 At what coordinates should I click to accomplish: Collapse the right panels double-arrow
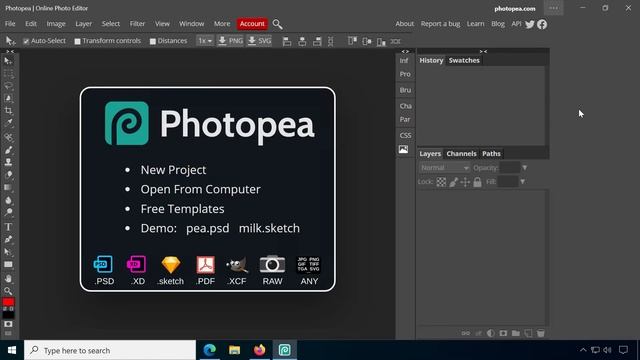point(483,51)
